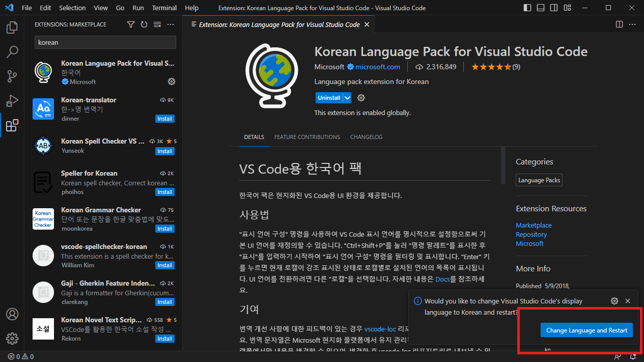The height and width of the screenshot is (362, 644).
Task: Open the Manage gear at activity bar bottom
Action: (x=12, y=339)
